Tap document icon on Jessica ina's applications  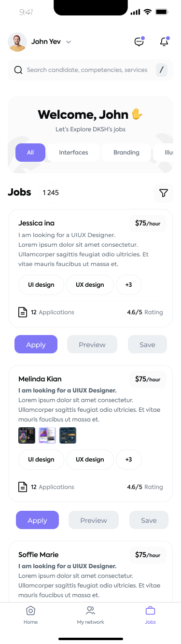[x=23, y=312]
